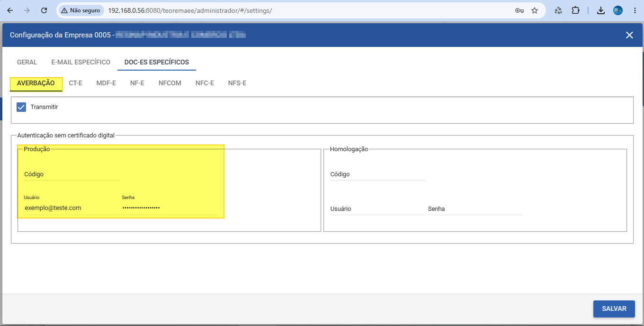Click the Produção Código field

72,174
